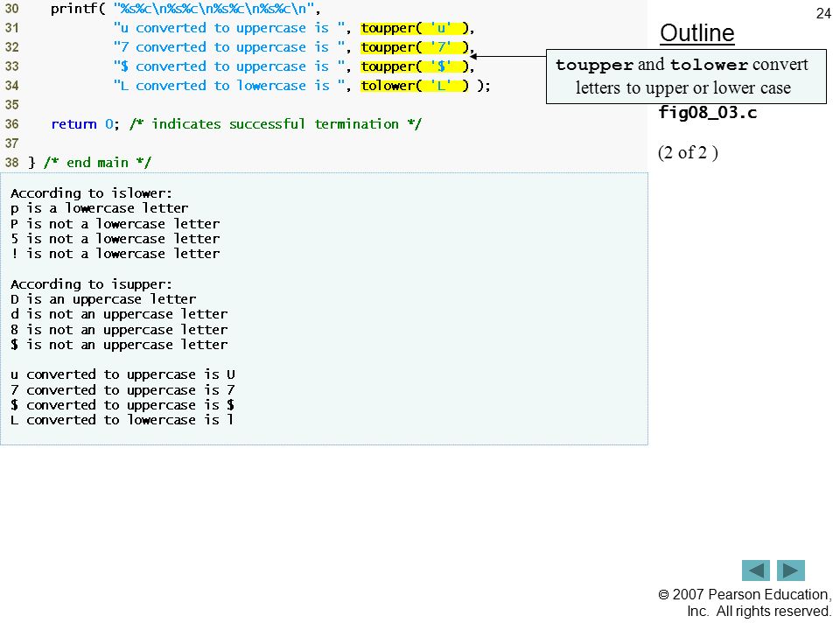
Task: Click output '$ converted to uppercase is $'
Action: tap(122, 405)
